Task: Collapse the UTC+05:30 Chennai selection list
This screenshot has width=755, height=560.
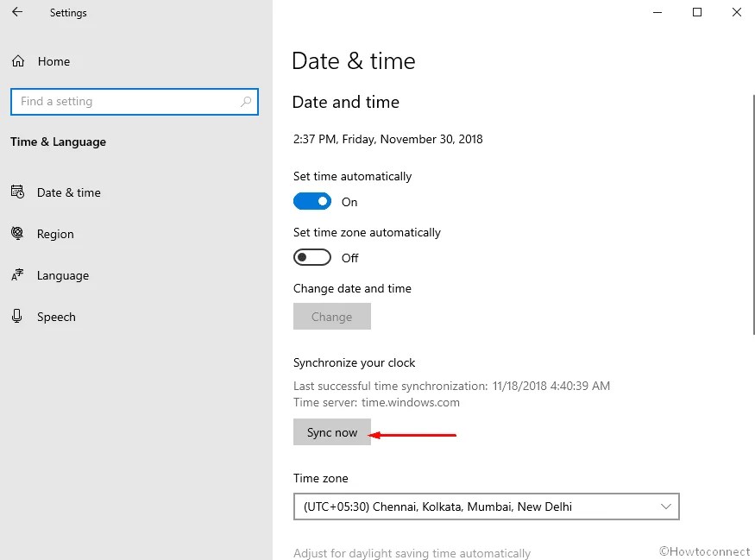Action: point(664,507)
